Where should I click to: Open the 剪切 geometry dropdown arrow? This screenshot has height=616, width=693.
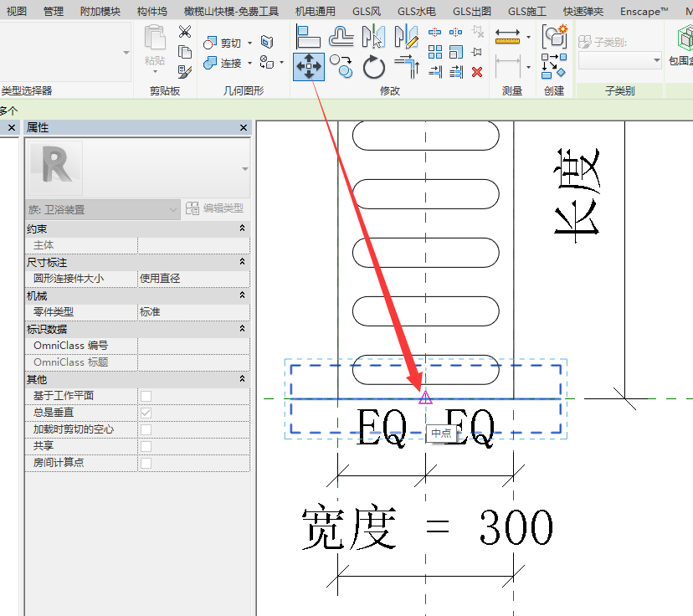(x=250, y=43)
